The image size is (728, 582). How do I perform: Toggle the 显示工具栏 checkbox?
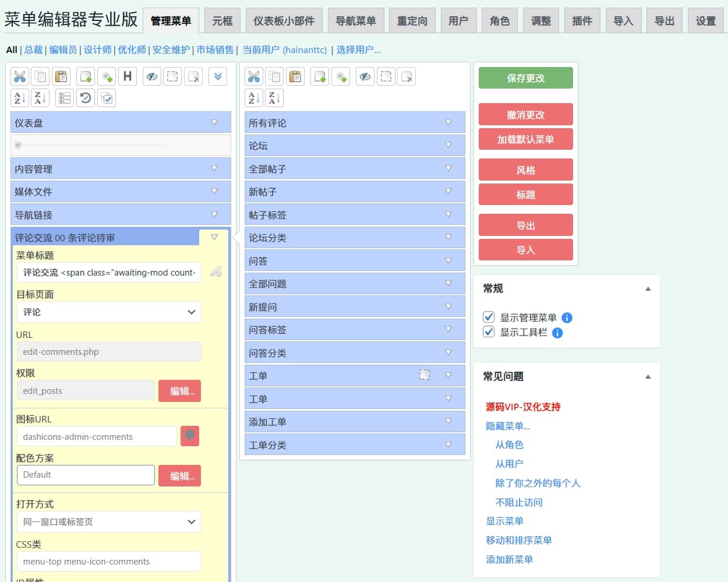tap(489, 332)
